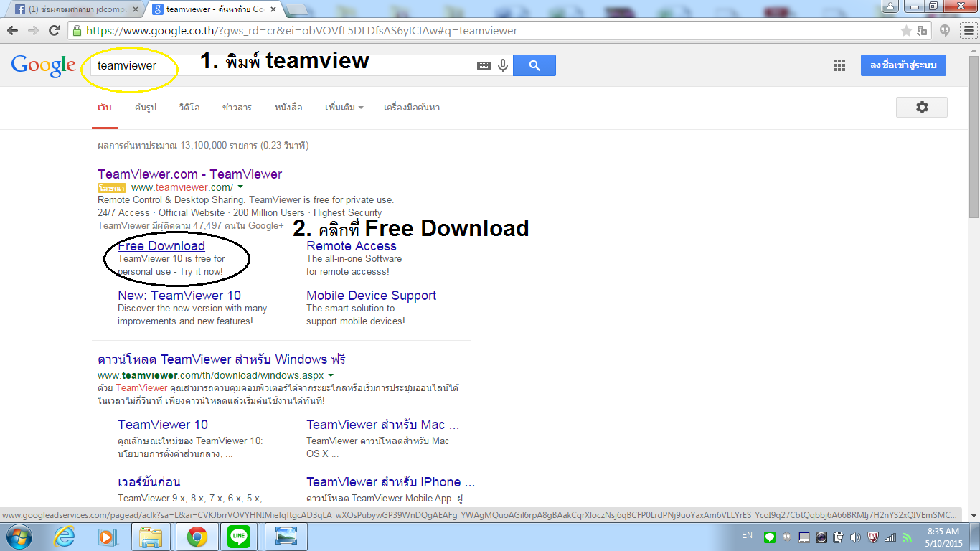Viewport: 980px width, 551px height.
Task: Click the EN language indicator in tray
Action: pos(747,535)
